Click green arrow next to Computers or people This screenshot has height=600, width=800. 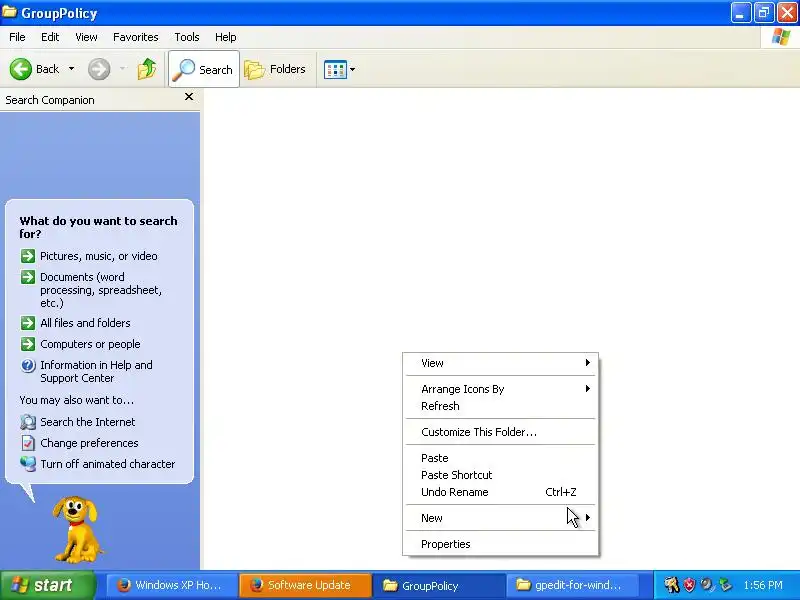28,344
